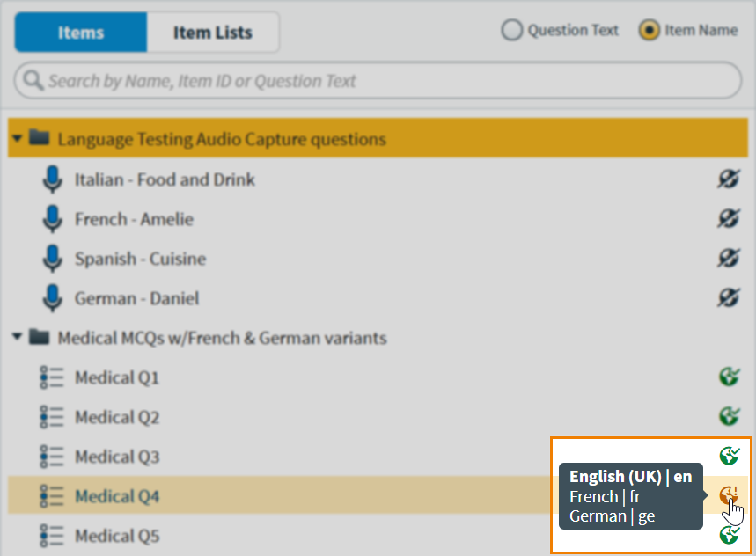
Task: Select French | fr in the language tooltip
Action: coord(605,496)
